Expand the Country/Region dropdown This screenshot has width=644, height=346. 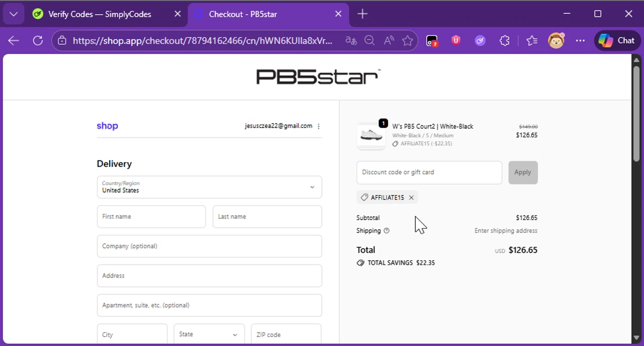click(x=210, y=187)
